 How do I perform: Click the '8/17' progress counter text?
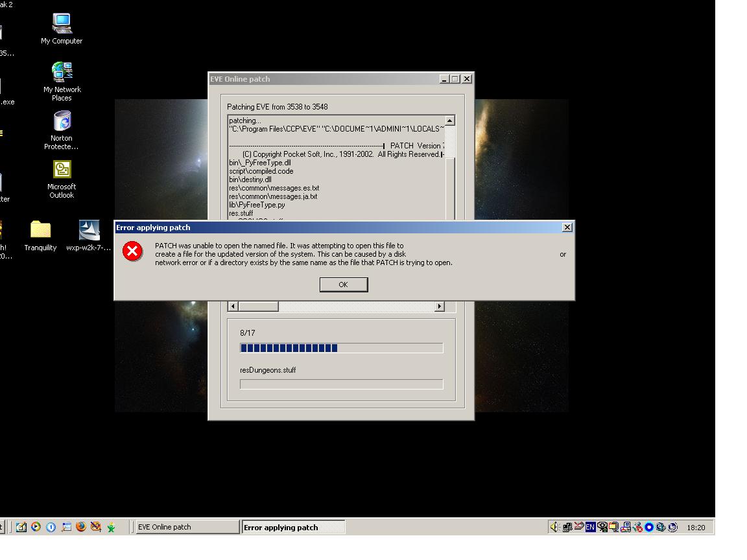[247, 333]
